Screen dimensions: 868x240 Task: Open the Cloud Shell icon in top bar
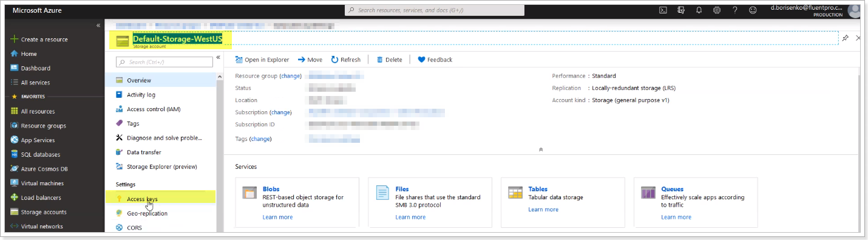(x=663, y=10)
